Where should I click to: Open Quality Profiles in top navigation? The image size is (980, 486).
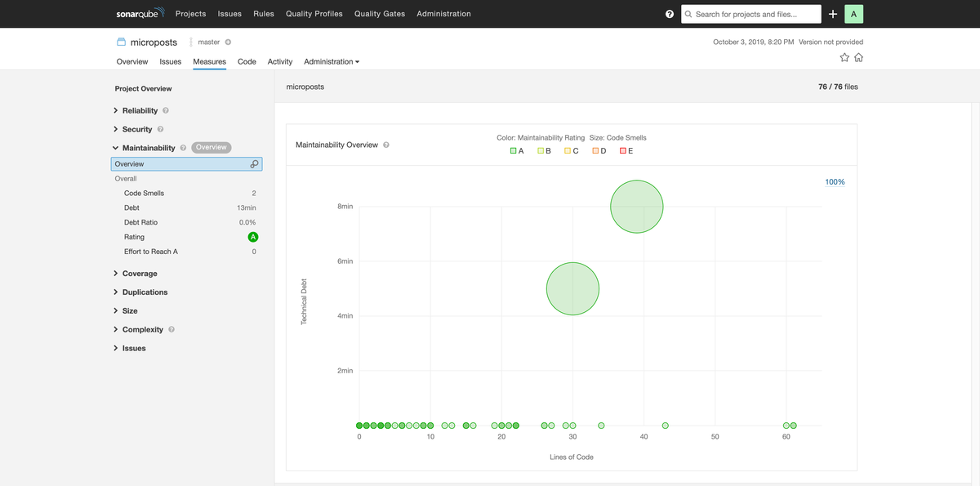point(314,14)
